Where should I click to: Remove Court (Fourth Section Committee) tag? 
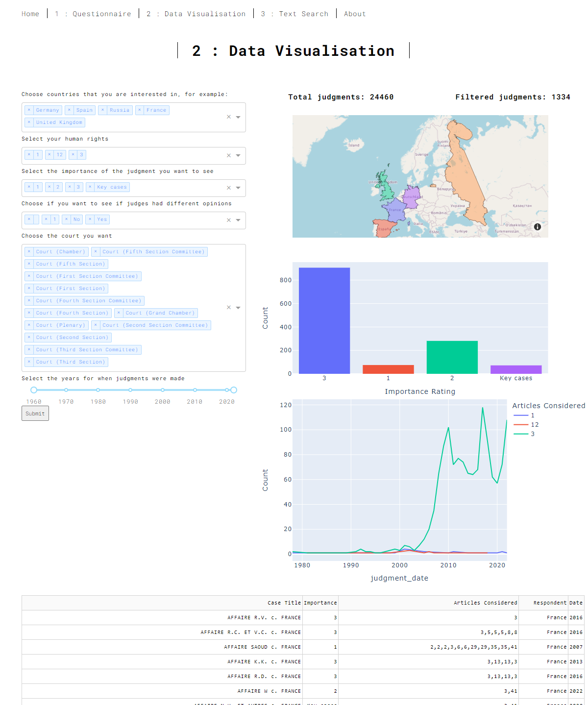[x=29, y=301]
